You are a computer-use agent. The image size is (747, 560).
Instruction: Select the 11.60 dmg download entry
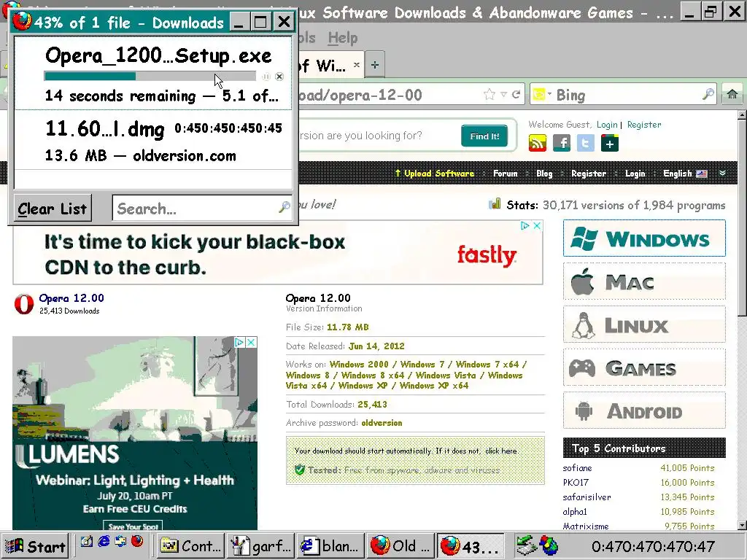pos(153,140)
